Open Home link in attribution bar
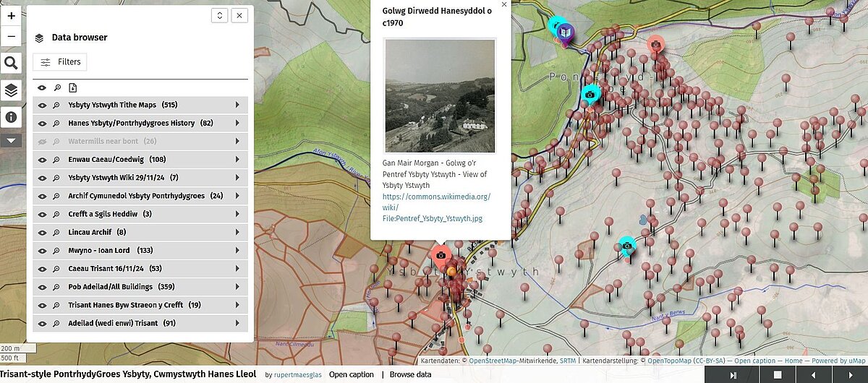The image size is (868, 383). pyautogui.click(x=794, y=360)
